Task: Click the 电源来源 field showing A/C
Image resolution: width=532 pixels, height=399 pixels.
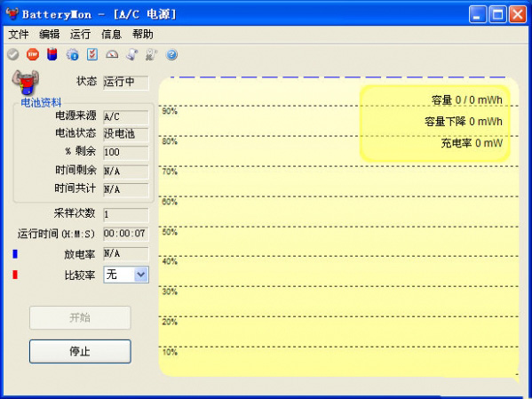Action: [126, 117]
